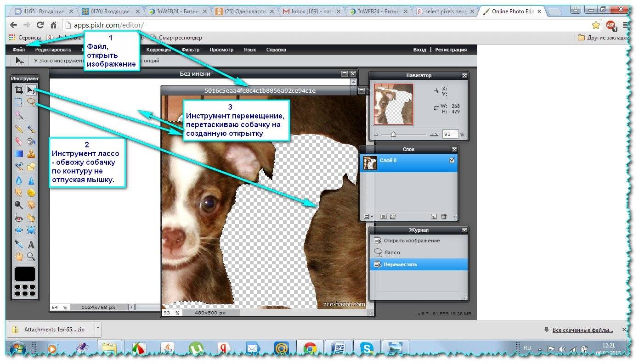
Task: Select the Marquee selection tool
Action: click(x=19, y=102)
